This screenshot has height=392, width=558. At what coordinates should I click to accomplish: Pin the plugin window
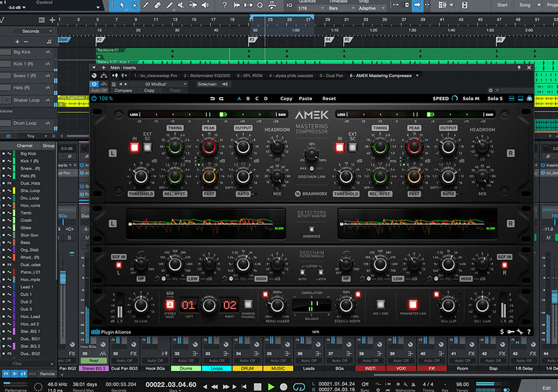[x=519, y=68]
